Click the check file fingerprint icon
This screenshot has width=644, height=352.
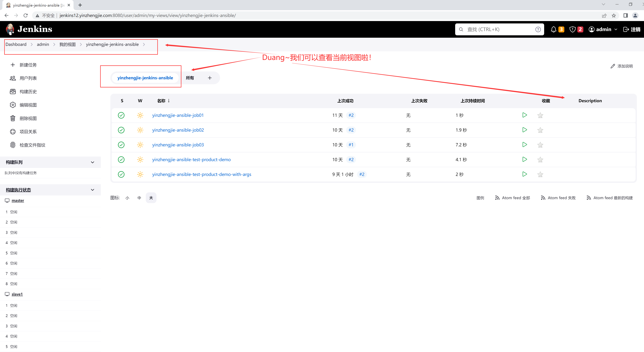tap(13, 145)
